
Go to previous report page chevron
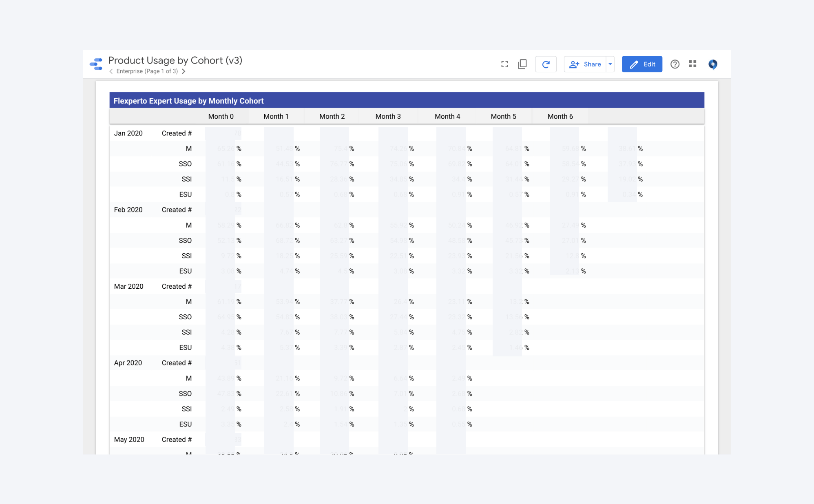point(111,71)
